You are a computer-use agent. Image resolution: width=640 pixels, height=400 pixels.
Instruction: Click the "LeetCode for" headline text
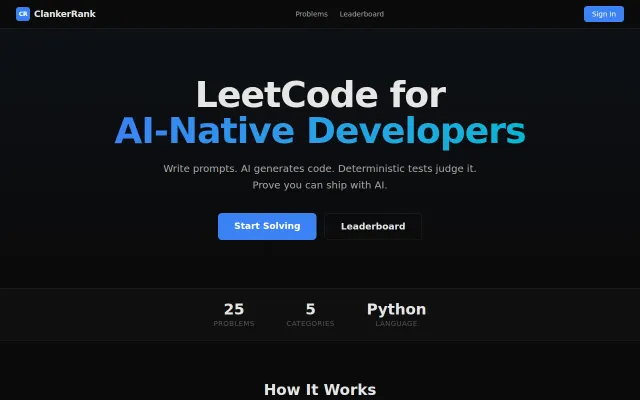click(x=320, y=95)
